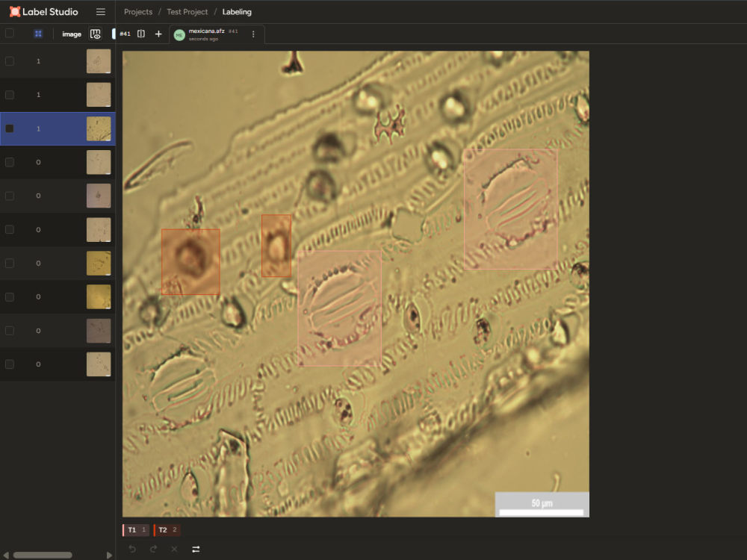Viewport: 747px width, 560px height.
Task: Open the fourth task thumbnail
Action: click(x=99, y=162)
